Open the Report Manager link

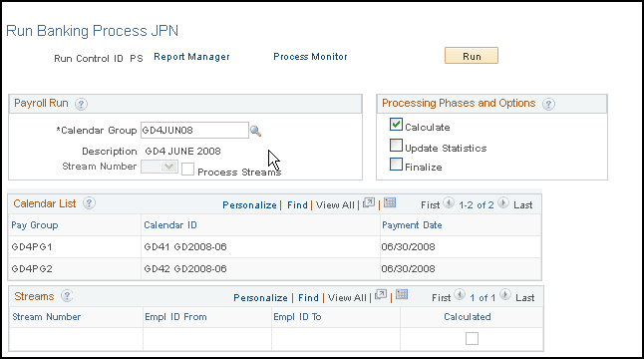pos(191,57)
